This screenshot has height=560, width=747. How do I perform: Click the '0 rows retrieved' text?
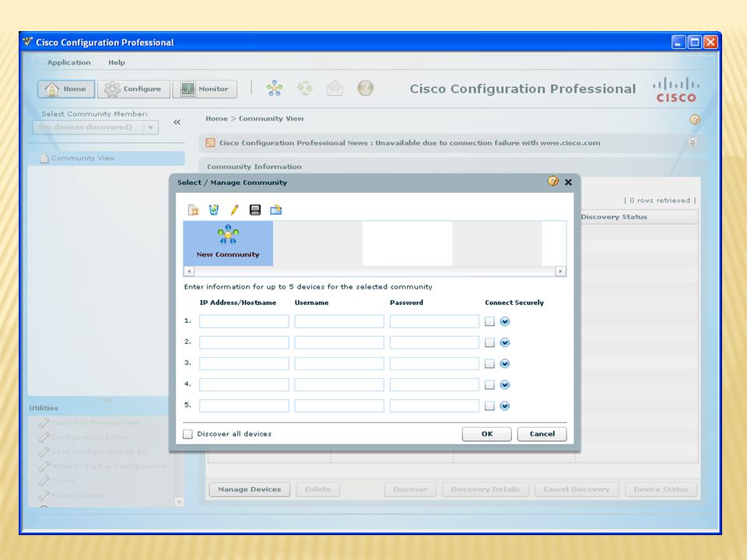(660, 201)
